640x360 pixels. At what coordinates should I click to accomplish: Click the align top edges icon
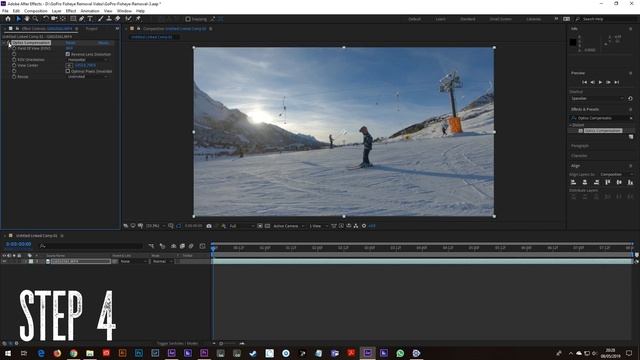click(x=608, y=182)
